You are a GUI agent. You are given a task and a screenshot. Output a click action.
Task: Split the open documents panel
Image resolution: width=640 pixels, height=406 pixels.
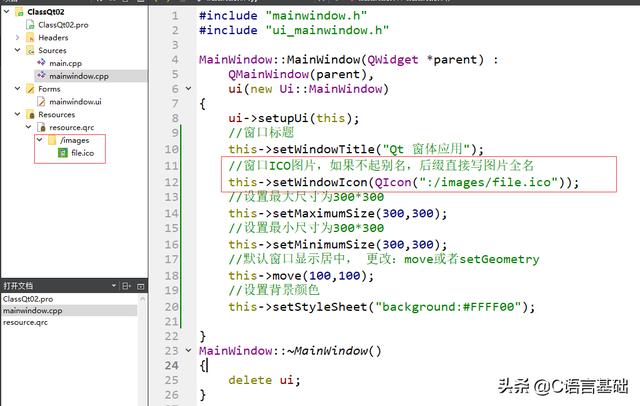(x=127, y=286)
